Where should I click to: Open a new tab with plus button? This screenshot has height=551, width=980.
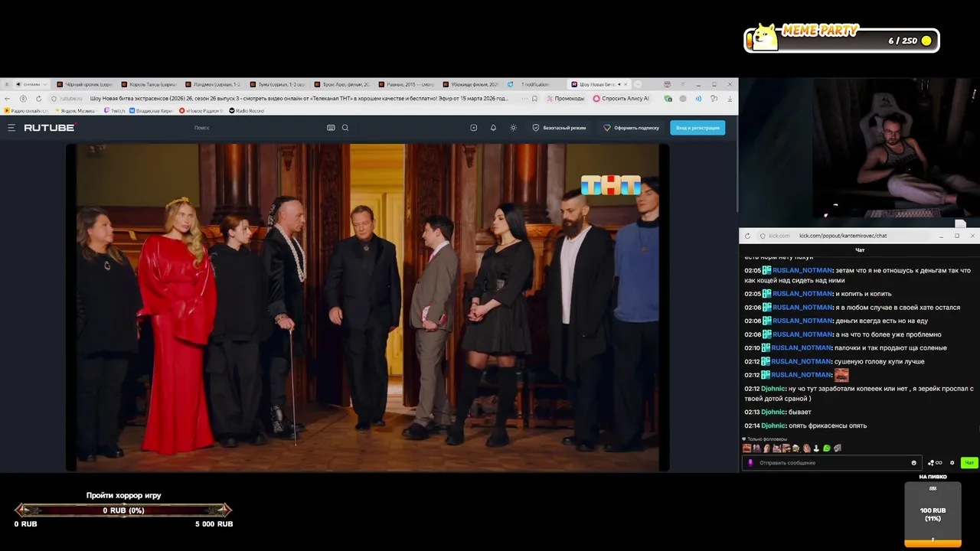[639, 84]
